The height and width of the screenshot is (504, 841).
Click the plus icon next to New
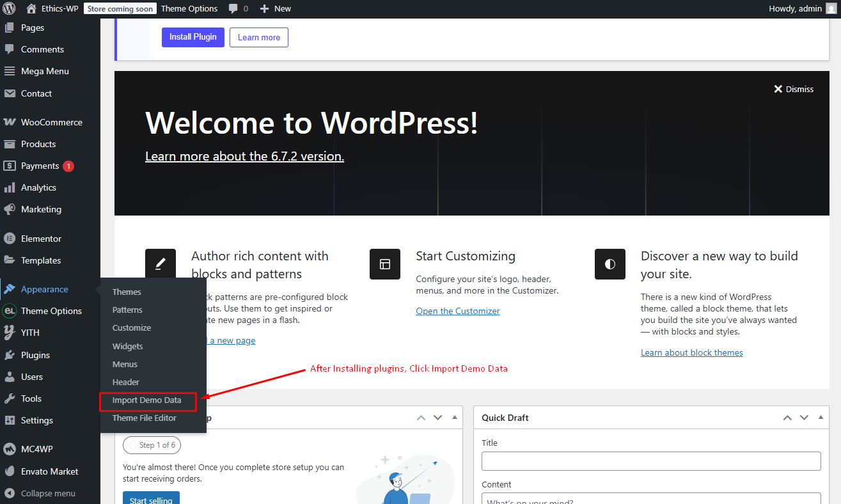click(x=264, y=9)
